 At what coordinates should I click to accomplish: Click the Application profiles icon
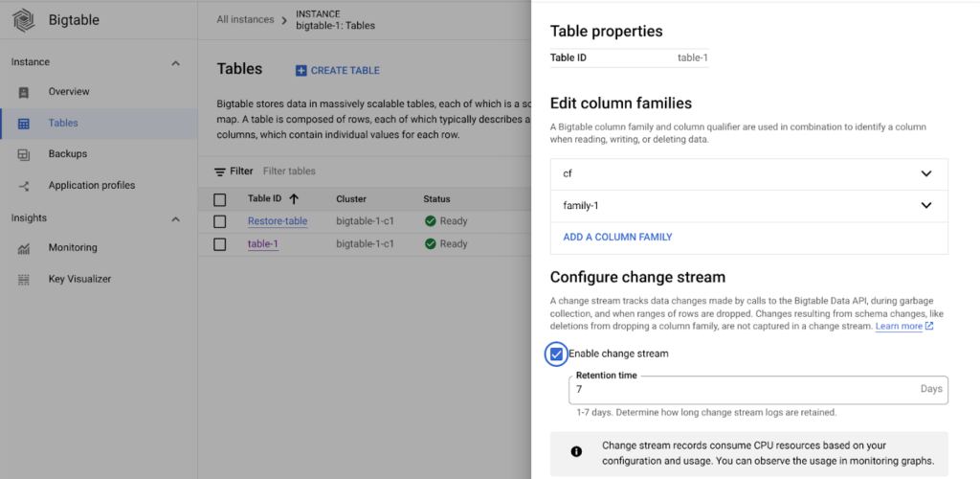(x=25, y=186)
